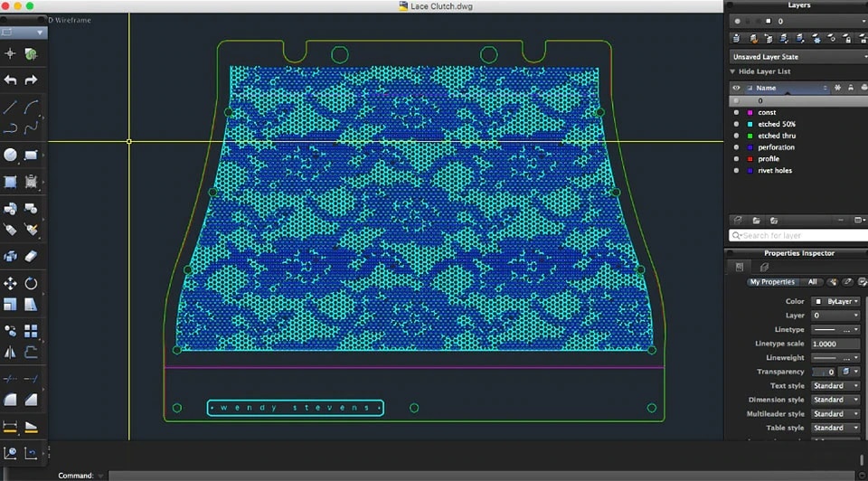Click the Transparency value field
Viewport: 868px width, 481px height.
coord(824,372)
